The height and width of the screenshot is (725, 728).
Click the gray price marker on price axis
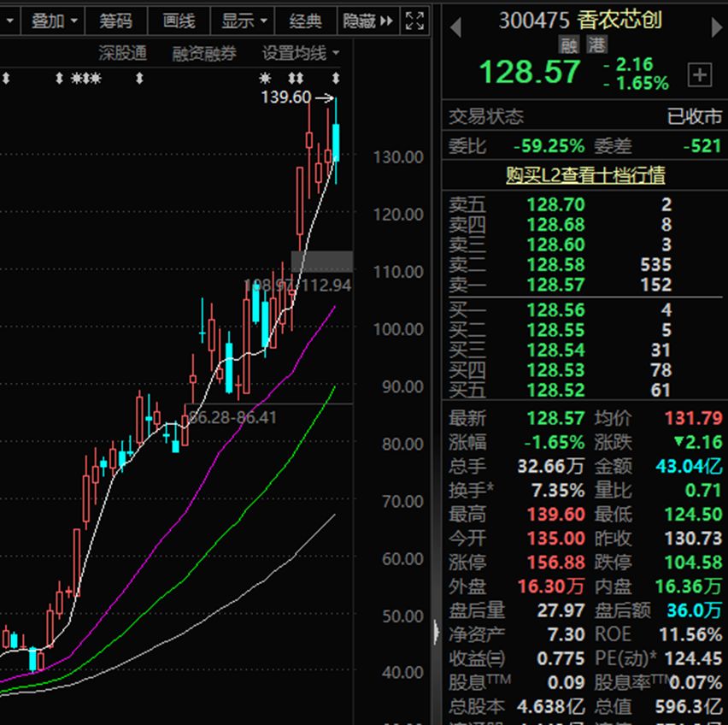coord(321,261)
